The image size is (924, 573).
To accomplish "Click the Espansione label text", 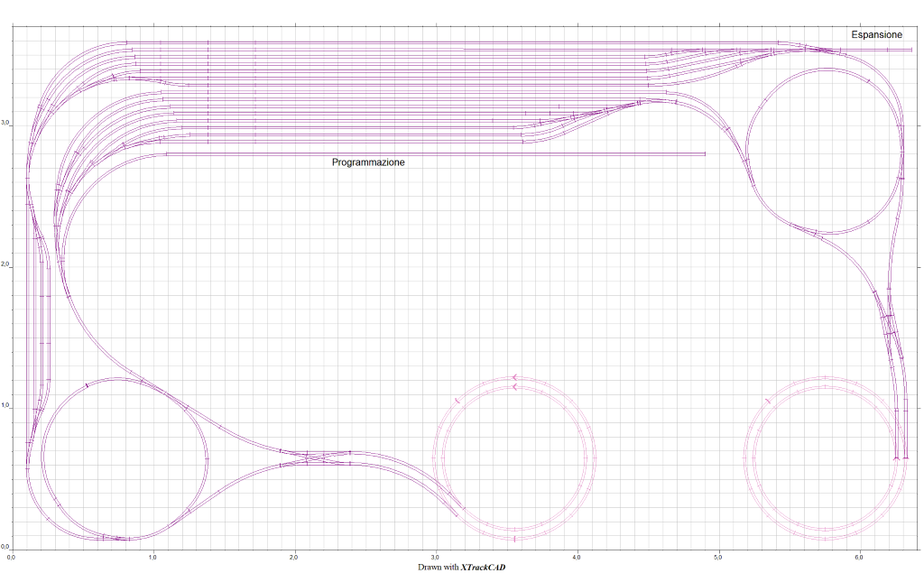I will click(876, 34).
